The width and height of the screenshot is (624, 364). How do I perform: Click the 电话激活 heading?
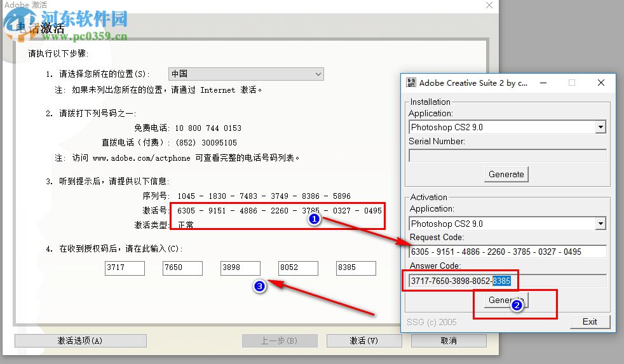[x=40, y=28]
